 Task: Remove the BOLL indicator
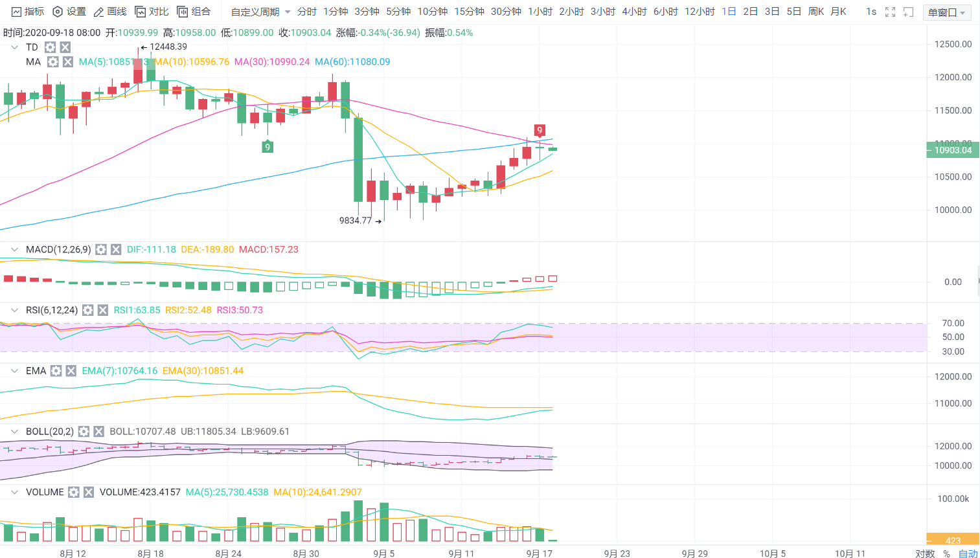tap(98, 432)
